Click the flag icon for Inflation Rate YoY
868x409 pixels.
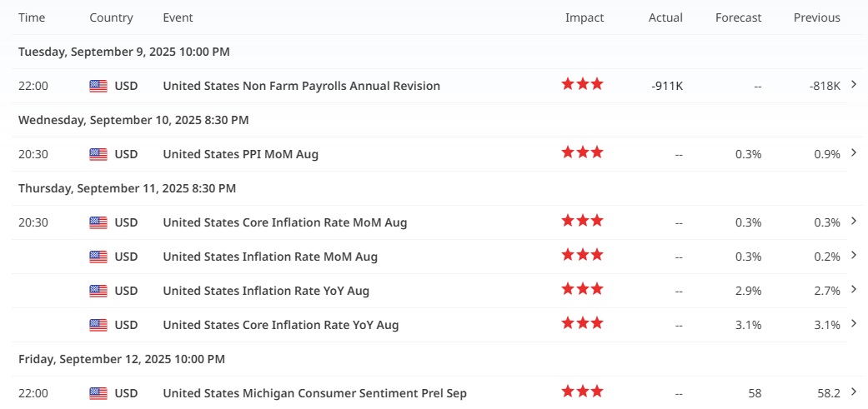[98, 291]
